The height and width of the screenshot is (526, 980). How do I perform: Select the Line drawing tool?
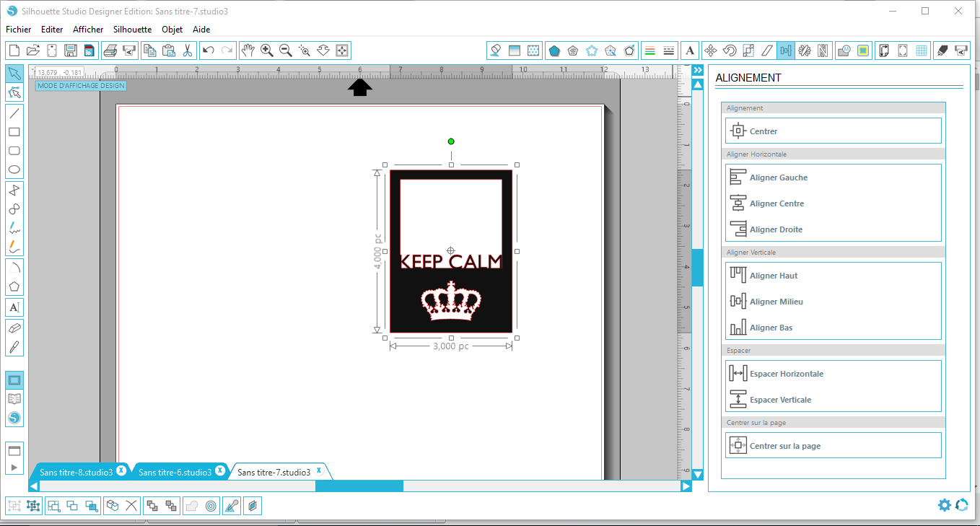14,113
